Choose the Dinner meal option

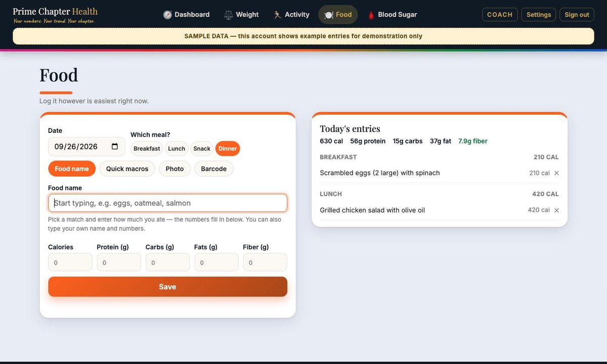click(228, 149)
